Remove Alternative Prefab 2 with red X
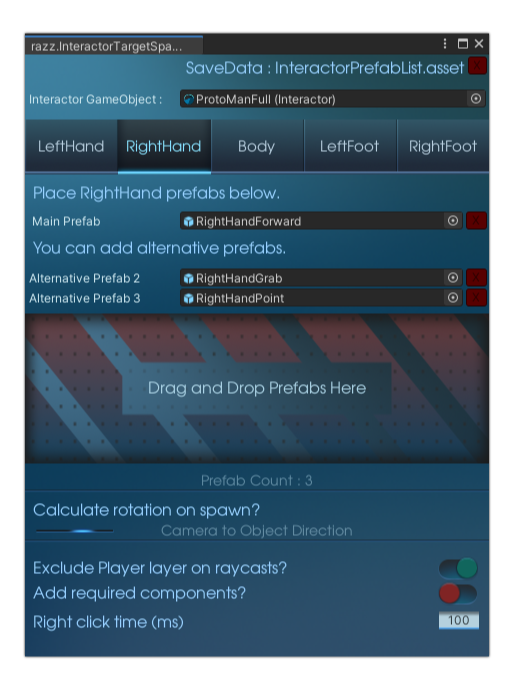514x690 pixels. (476, 278)
